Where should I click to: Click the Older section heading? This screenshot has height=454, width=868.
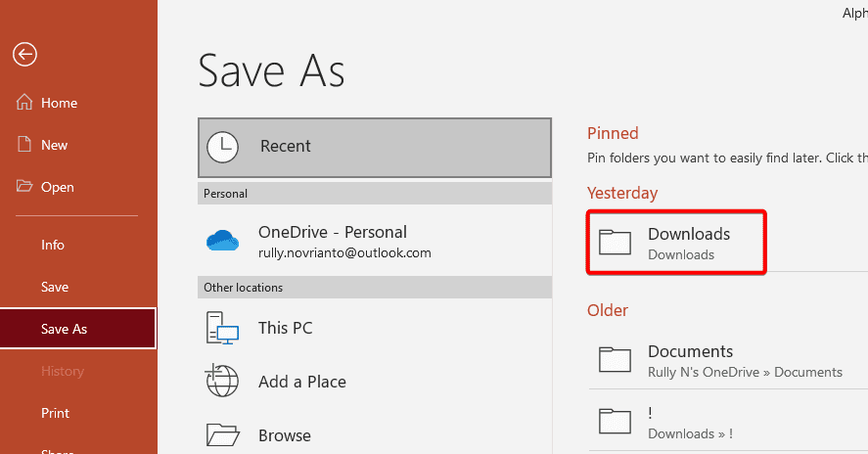pos(608,310)
